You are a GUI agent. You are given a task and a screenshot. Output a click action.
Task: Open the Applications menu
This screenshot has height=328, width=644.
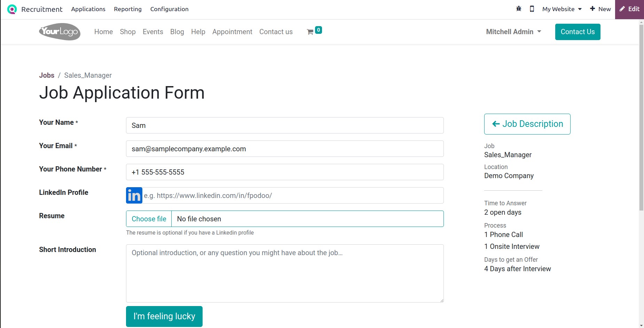point(88,9)
